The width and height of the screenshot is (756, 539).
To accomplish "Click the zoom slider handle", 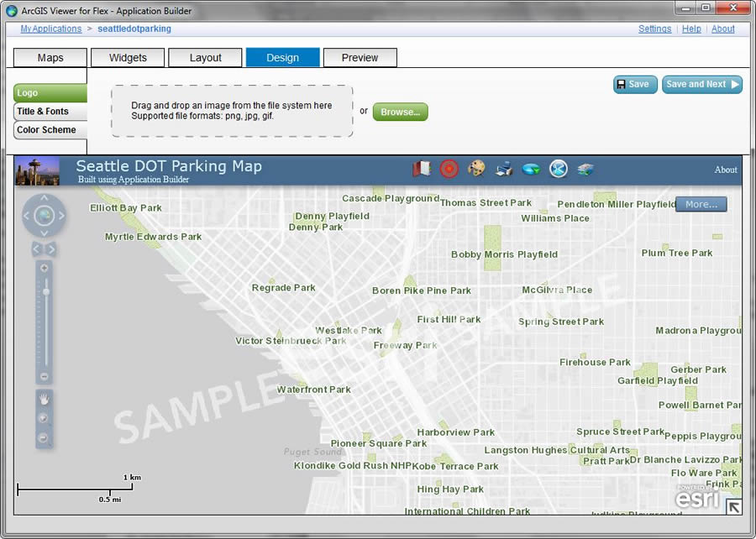I will [46, 292].
